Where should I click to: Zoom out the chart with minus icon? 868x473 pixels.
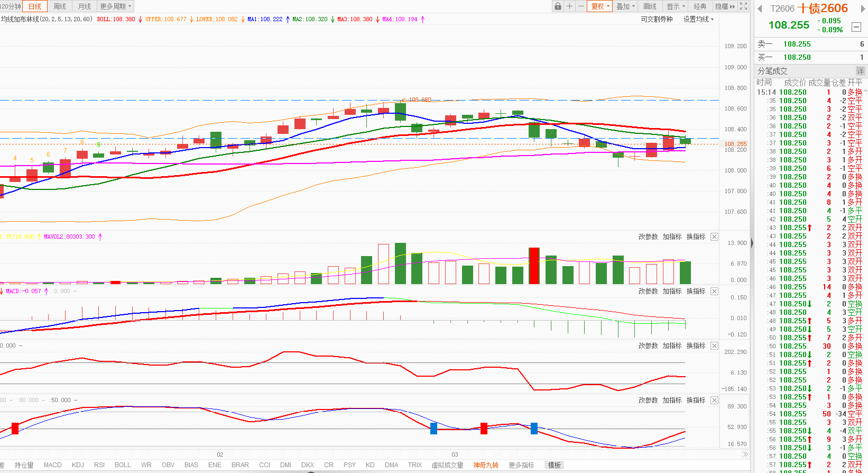pyautogui.click(x=581, y=6)
